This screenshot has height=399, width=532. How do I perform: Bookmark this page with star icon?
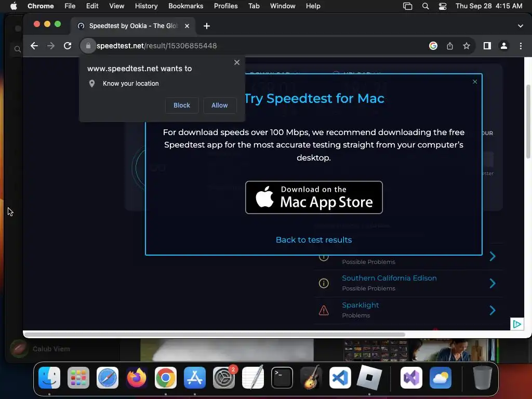467,46
